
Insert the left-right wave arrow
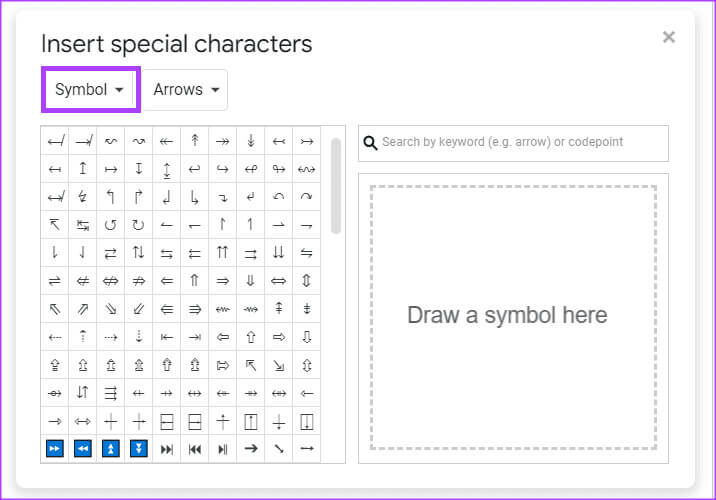(306, 169)
